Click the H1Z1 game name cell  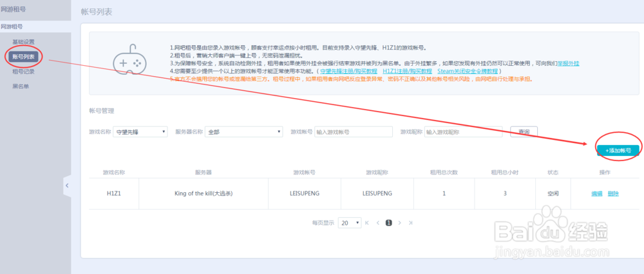coord(114,193)
